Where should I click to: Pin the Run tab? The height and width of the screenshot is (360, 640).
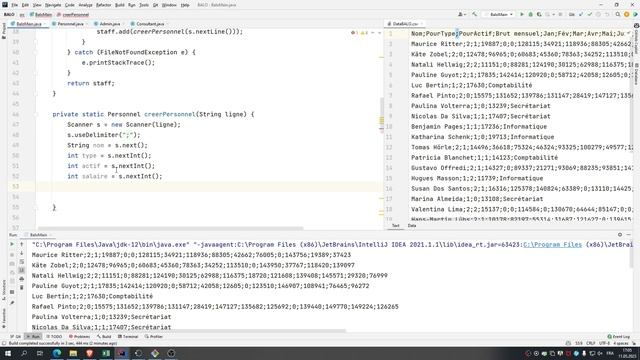(x=12, y=303)
